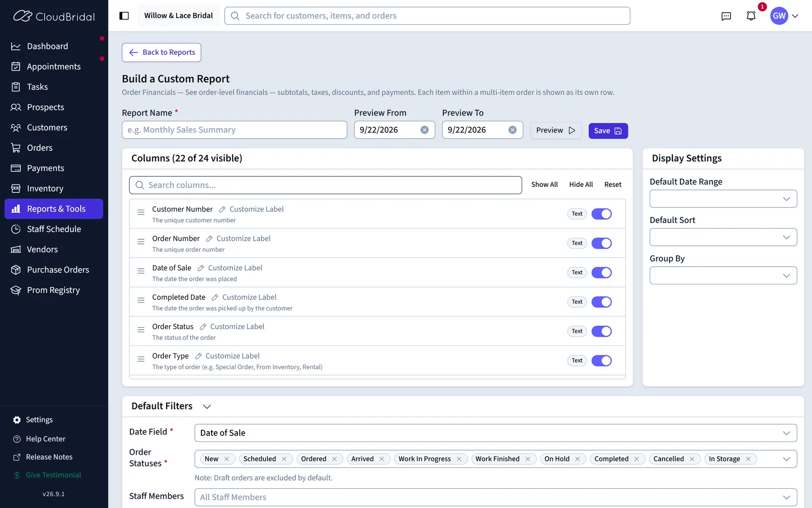This screenshot has height=508, width=812.
Task: Open the Date Field dropdown
Action: (496, 433)
